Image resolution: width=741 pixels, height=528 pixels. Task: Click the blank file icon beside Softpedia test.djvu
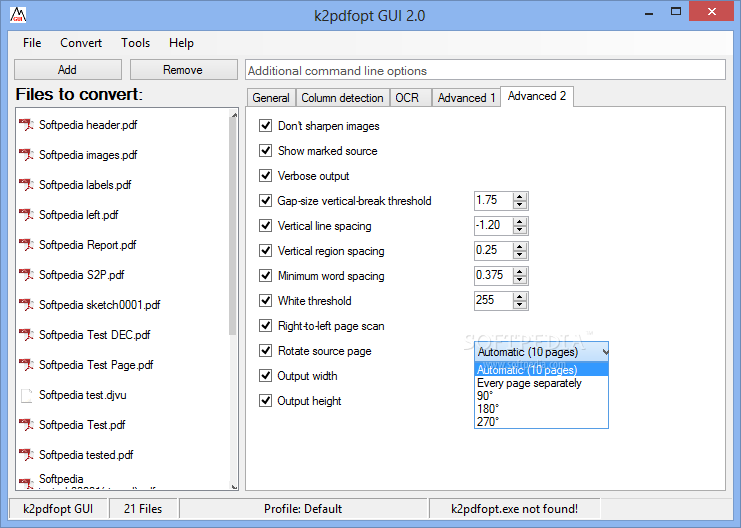(26, 395)
